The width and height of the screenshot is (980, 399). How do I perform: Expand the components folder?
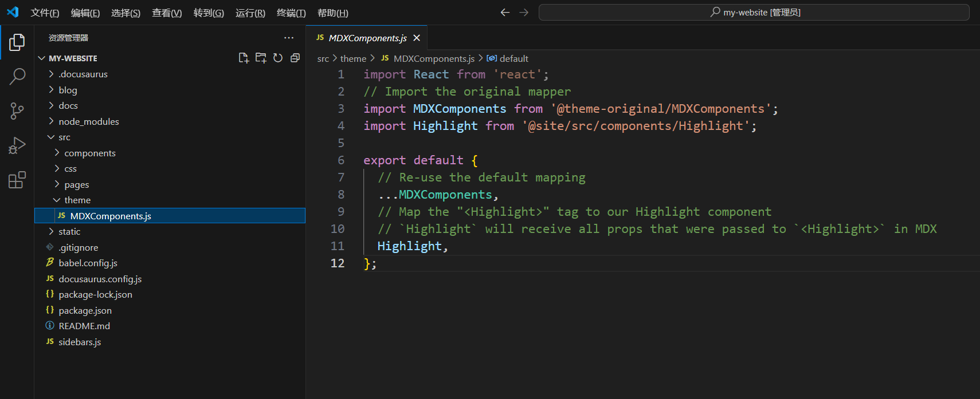[x=57, y=153]
